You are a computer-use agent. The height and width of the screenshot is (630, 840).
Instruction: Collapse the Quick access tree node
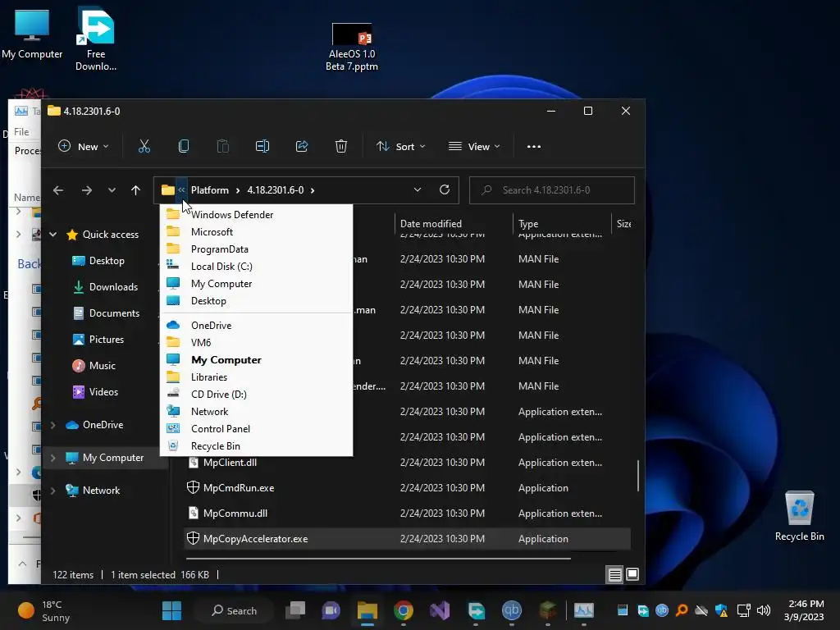[53, 234]
